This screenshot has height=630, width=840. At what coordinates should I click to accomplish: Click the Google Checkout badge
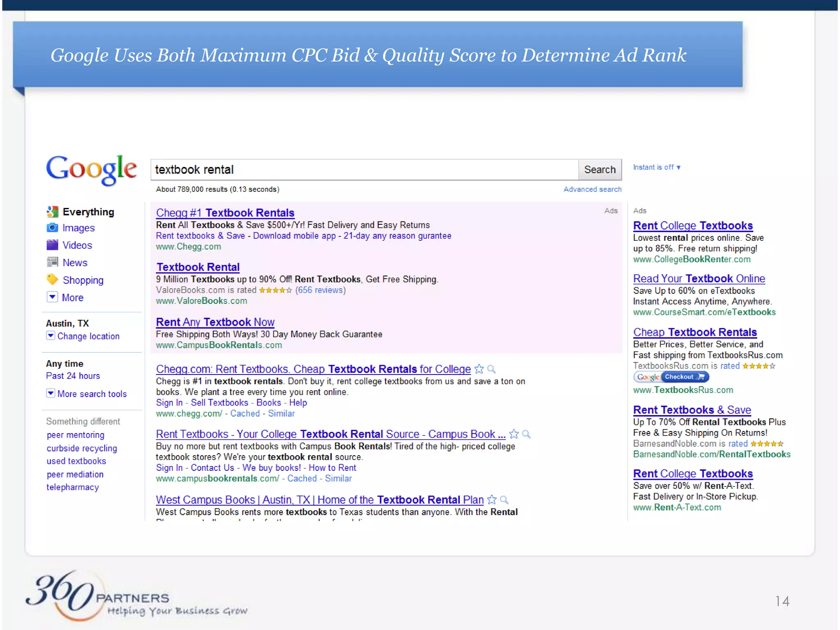pos(671,377)
